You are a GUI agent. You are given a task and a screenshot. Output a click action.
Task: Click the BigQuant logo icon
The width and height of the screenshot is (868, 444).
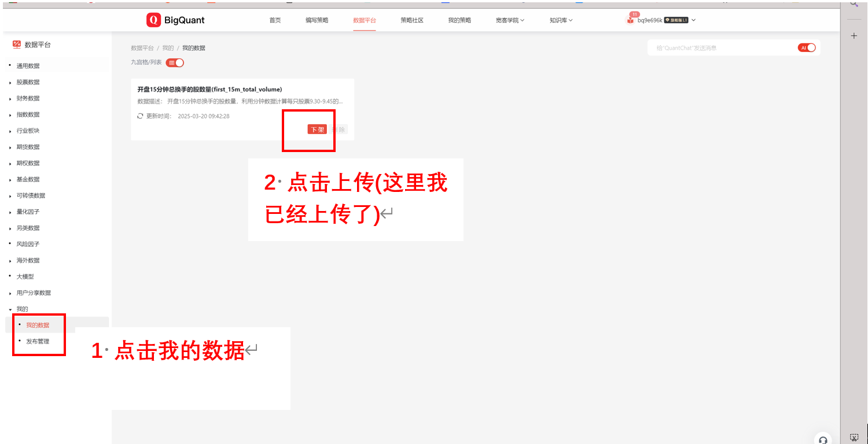pyautogui.click(x=153, y=20)
